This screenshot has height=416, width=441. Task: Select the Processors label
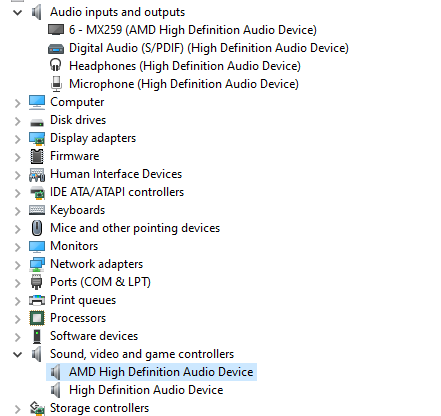coord(78,318)
